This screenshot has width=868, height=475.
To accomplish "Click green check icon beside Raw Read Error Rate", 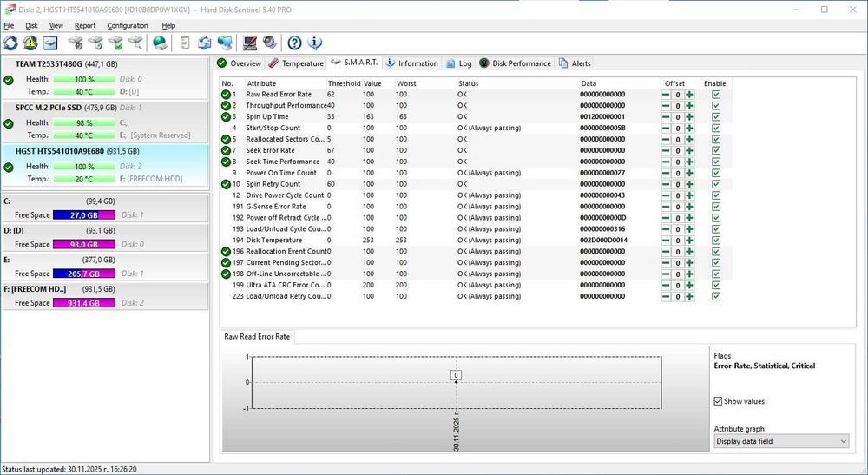I will pos(226,95).
